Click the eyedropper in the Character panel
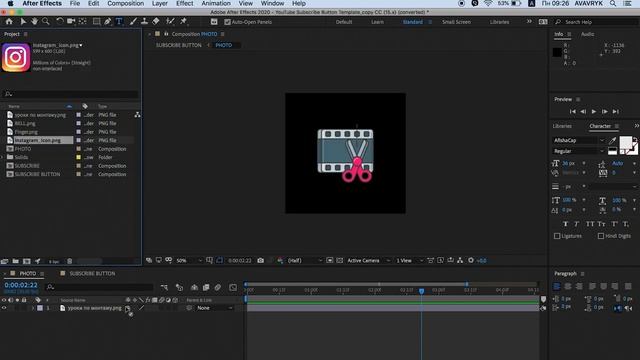Image resolution: width=640 pixels, height=360 pixels. [612, 141]
